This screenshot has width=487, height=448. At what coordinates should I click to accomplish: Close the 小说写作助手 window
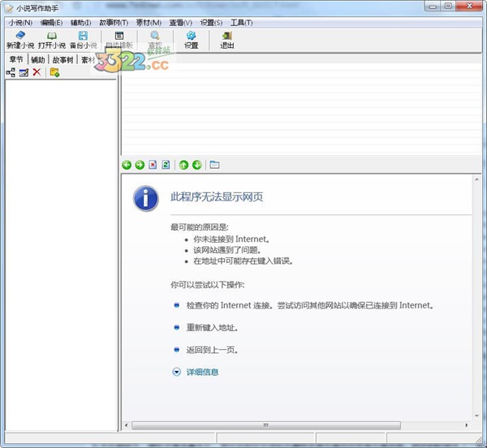470,6
